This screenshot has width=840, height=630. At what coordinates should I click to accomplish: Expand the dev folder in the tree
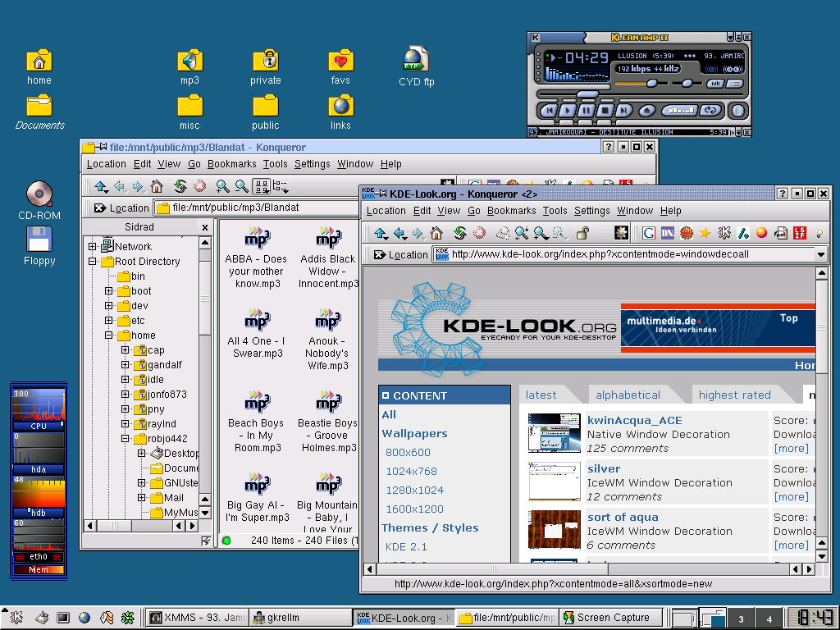109,305
